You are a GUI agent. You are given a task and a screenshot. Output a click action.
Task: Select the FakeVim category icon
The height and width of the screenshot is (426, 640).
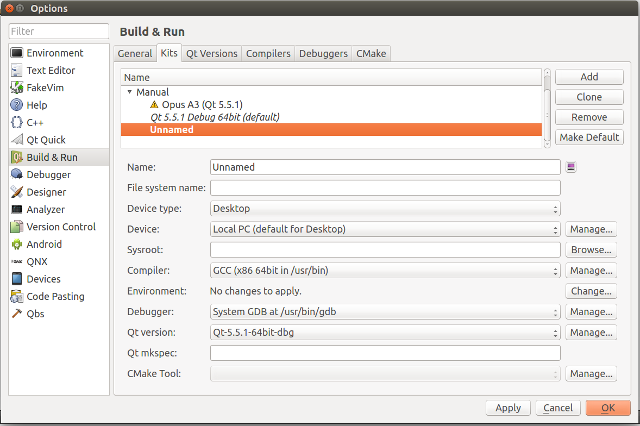(16, 88)
